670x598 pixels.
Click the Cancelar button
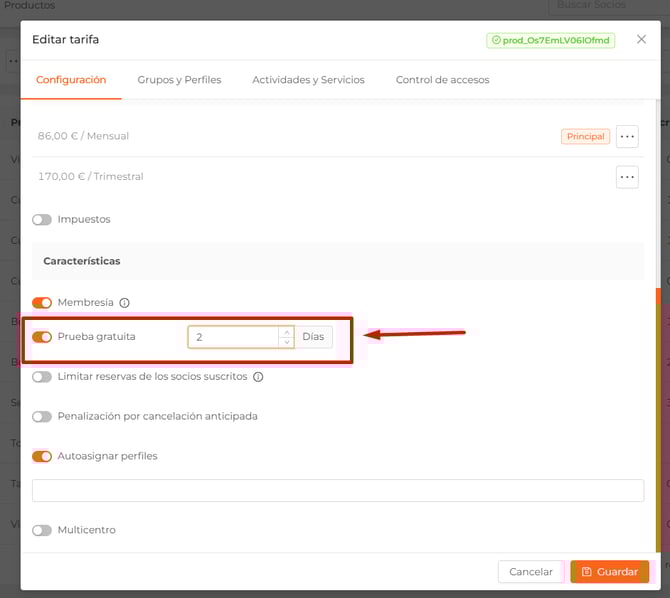(x=530, y=572)
